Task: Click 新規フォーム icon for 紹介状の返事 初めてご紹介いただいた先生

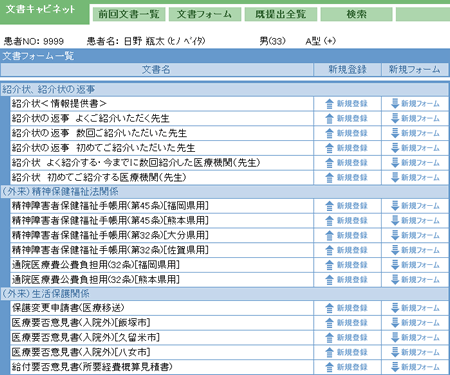Action: point(395,148)
